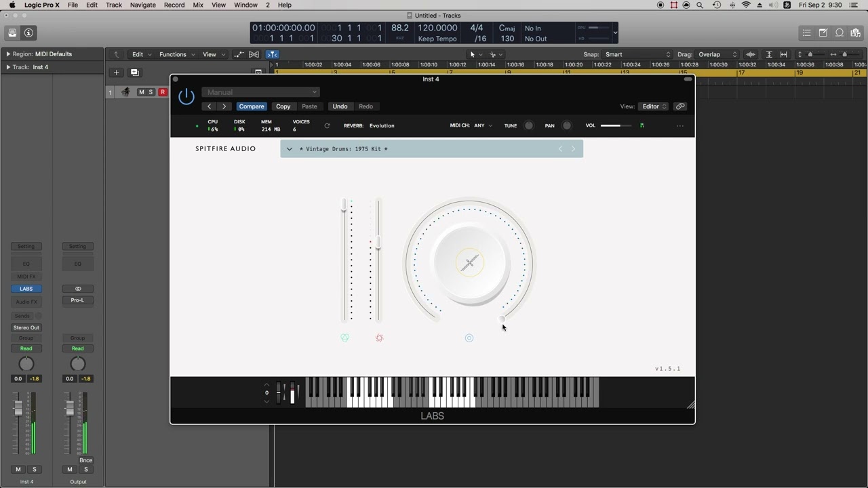Image resolution: width=868 pixels, height=488 pixels.
Task: Click the plugin link chain icon
Action: tap(680, 106)
